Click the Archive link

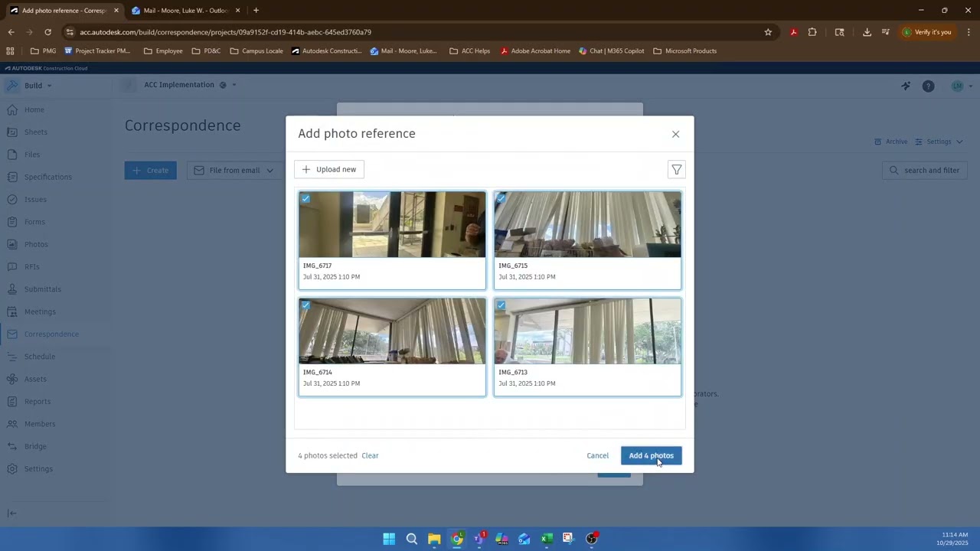(x=890, y=142)
